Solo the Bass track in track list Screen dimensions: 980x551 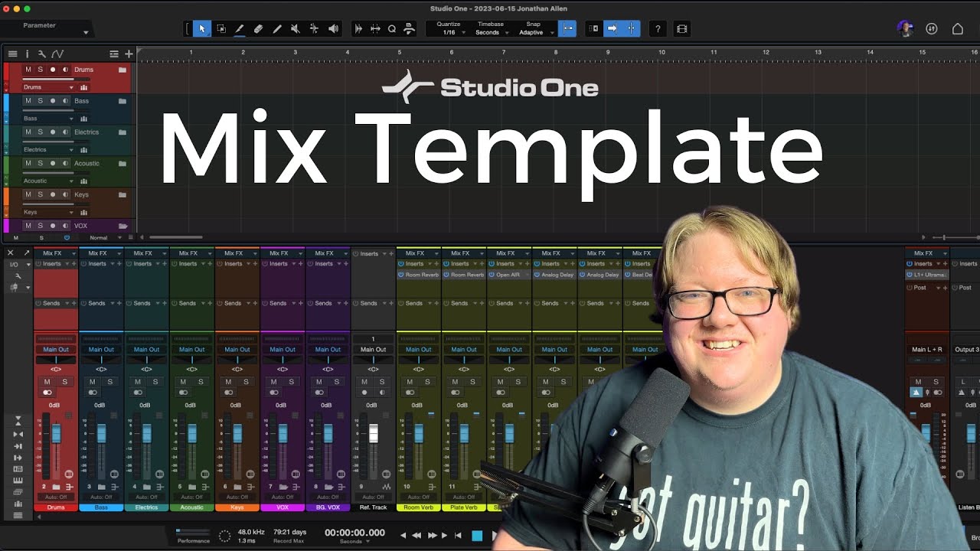click(41, 101)
